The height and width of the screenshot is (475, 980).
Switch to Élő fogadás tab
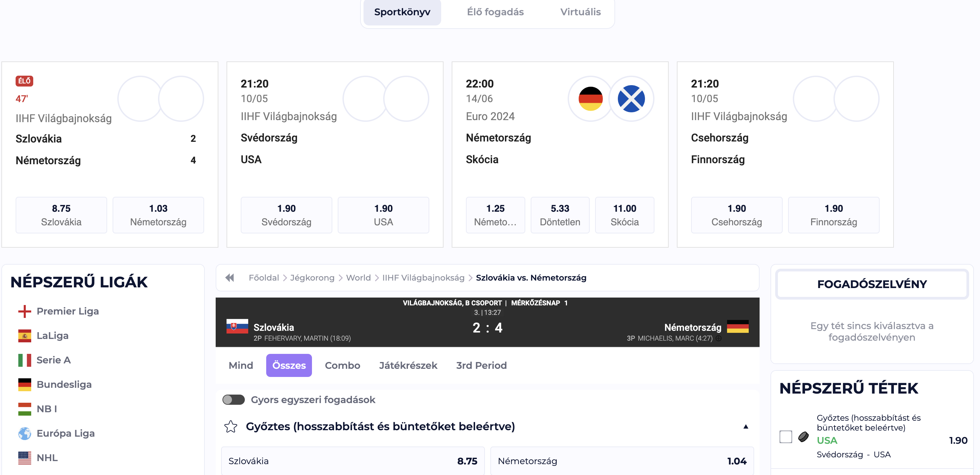tap(495, 12)
